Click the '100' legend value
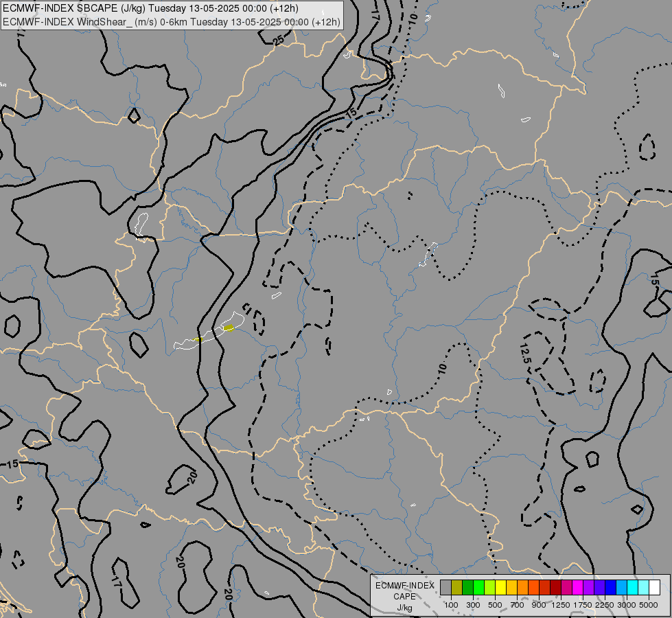The height and width of the screenshot is (618, 672). coord(451,605)
